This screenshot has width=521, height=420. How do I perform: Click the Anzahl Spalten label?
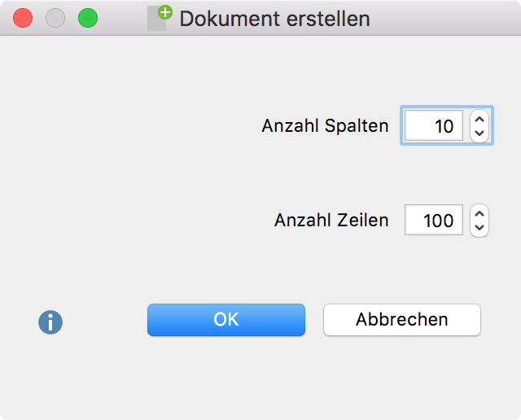[x=325, y=125]
